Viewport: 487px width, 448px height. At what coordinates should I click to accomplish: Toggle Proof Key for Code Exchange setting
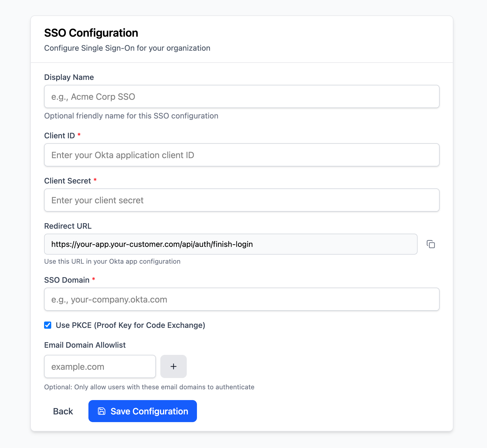(47, 325)
